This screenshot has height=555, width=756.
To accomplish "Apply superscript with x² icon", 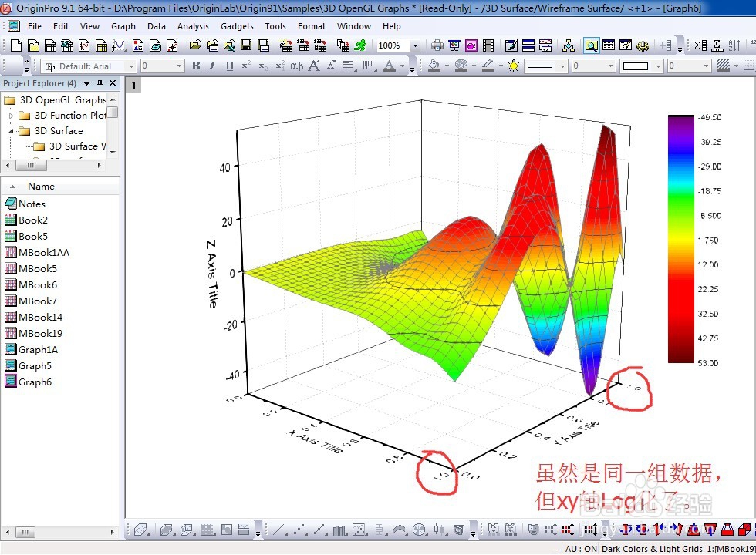I will 246,66.
